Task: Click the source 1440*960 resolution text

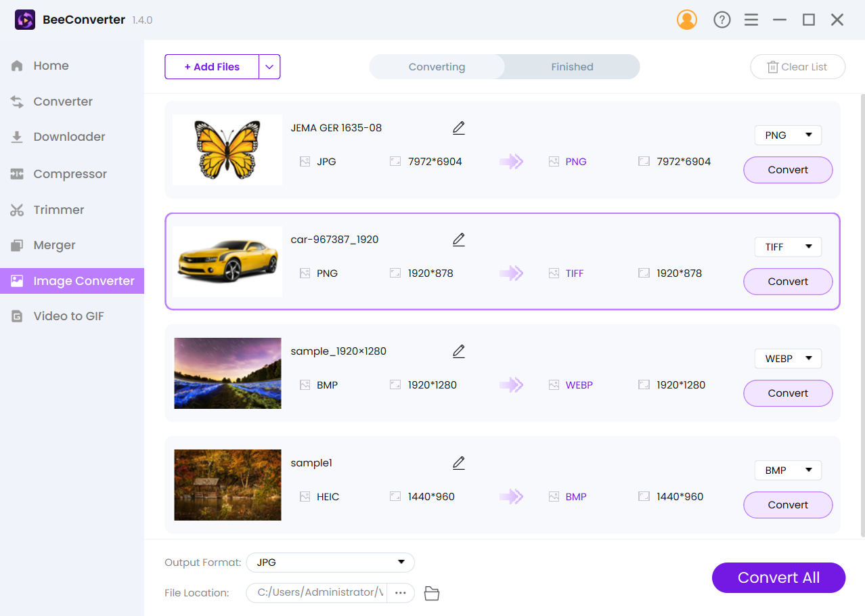Action: 431,497
